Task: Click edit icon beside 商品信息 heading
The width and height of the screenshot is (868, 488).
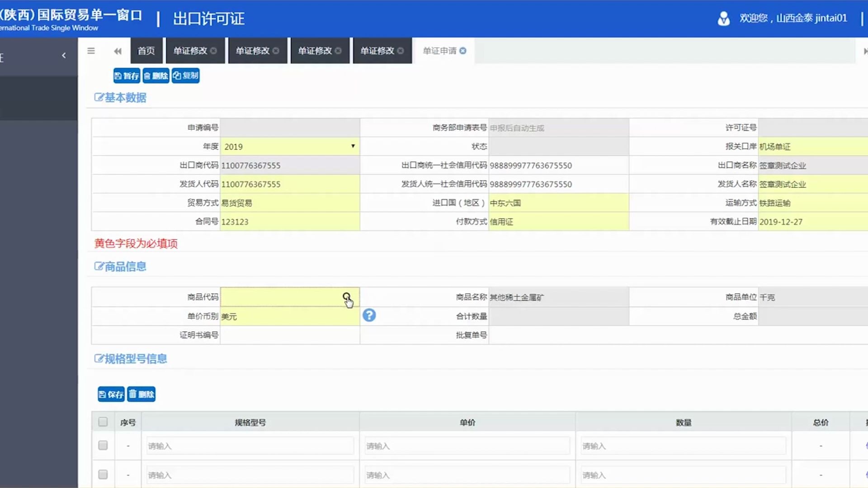Action: click(99, 266)
